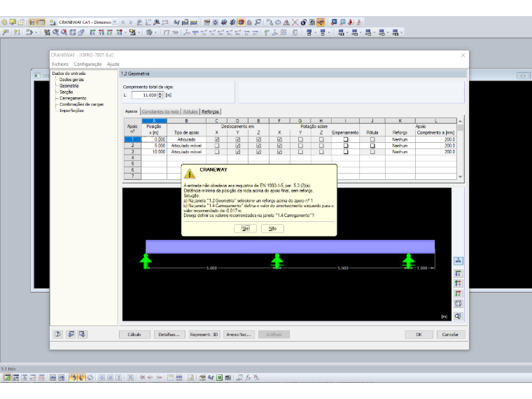Click the table scrollbar down arrow
The width and height of the screenshot is (532, 399).
460,176
